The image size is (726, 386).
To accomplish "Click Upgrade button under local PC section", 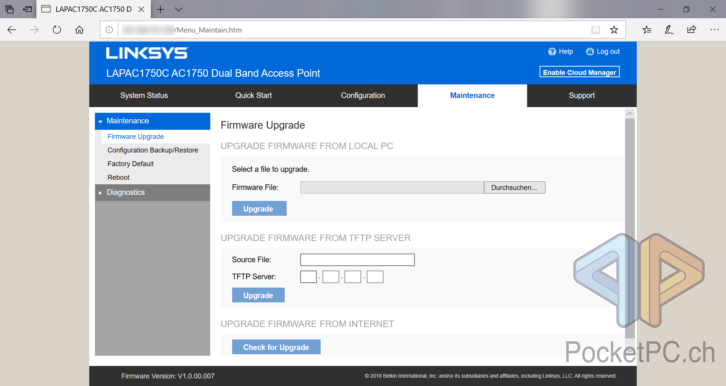I will [259, 209].
